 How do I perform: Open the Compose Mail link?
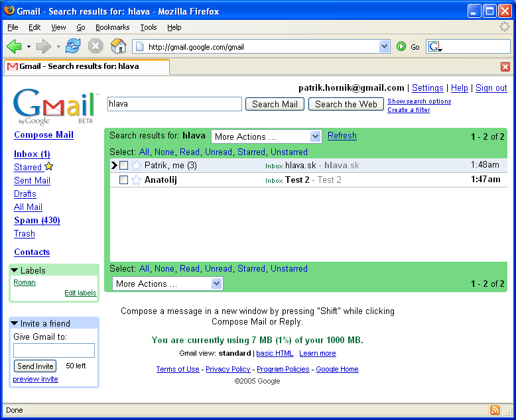pyautogui.click(x=44, y=135)
